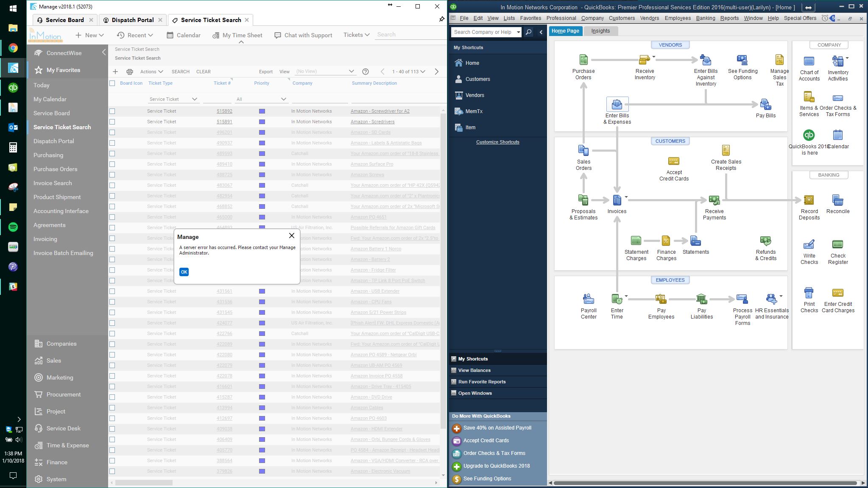
Task: Click Pay Employees icon
Action: tap(661, 299)
